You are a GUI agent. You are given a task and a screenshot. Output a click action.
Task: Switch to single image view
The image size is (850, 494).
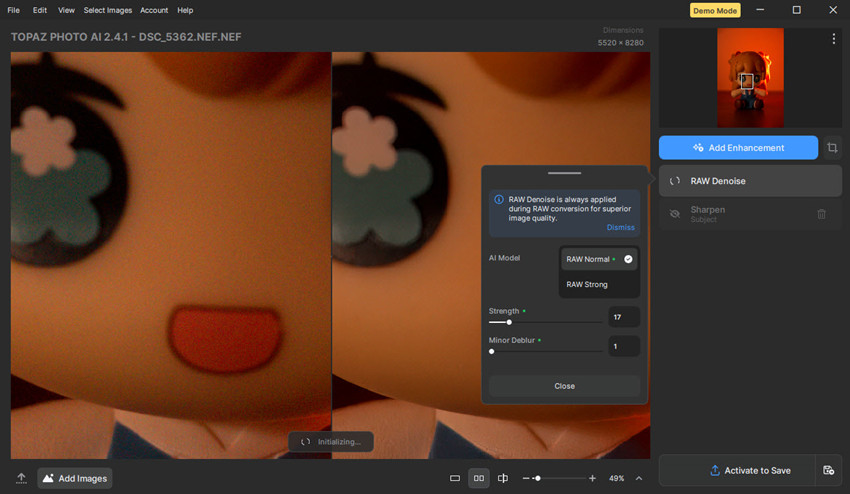[x=455, y=479]
